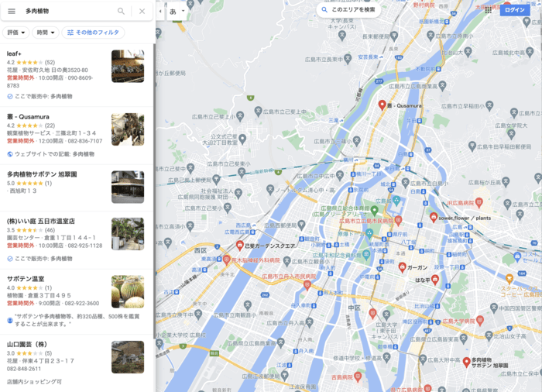The width and height of the screenshot is (542, 392).
Task: Click the 多肉植物 search input field
Action: 67,11
